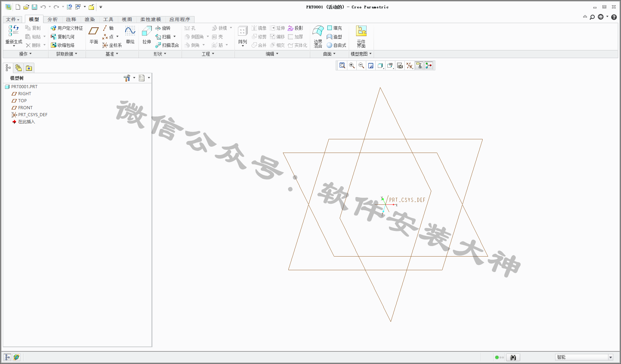Image resolution: width=621 pixels, height=364 pixels.
Task: Click Copy Geometry (复制几何)
Action: click(63, 37)
